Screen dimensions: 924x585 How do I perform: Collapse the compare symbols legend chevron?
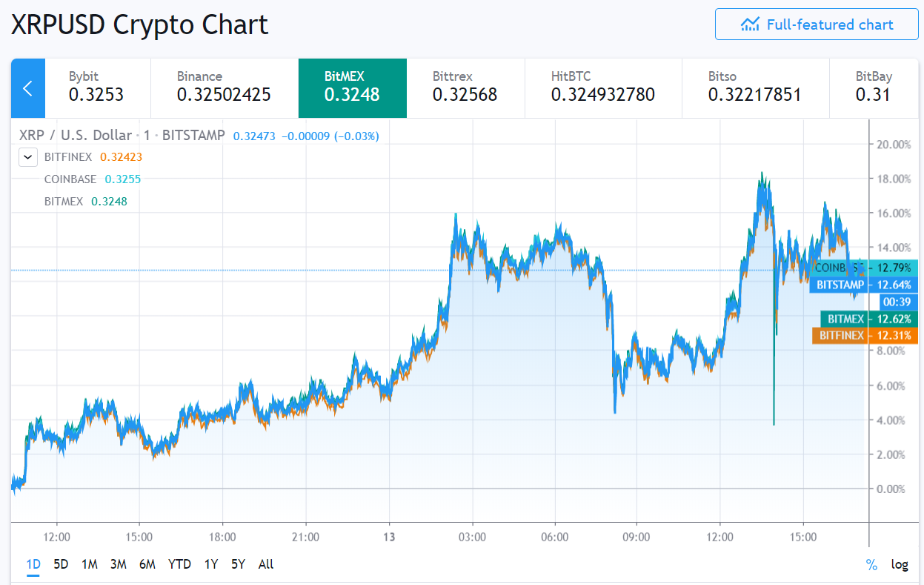(x=27, y=157)
